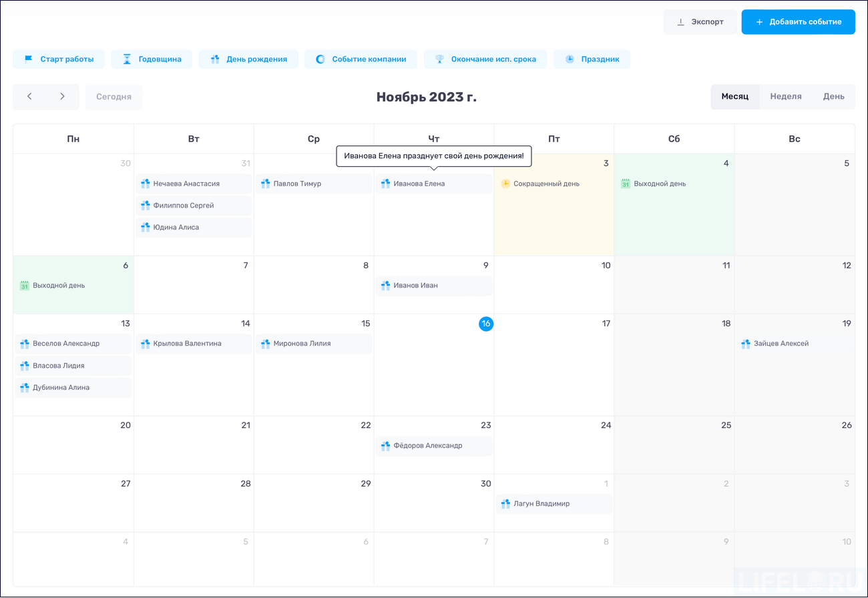
Task: Switch to the Неделя view
Action: (x=786, y=96)
